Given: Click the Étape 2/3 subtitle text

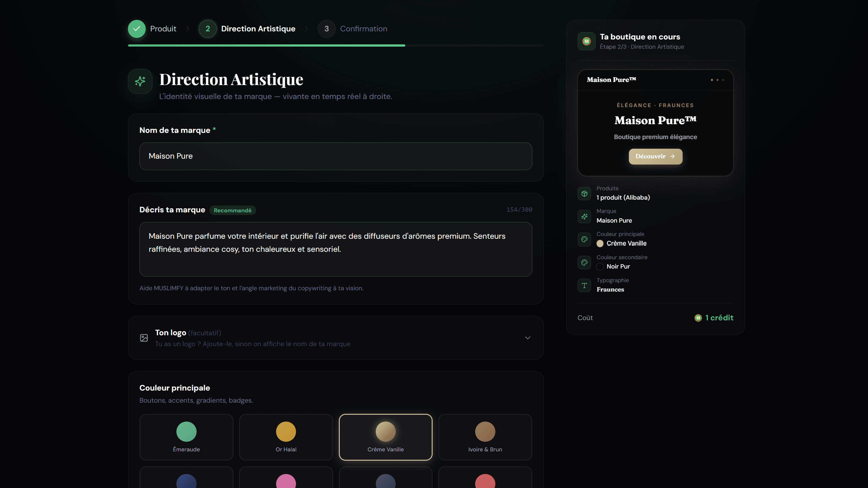Looking at the screenshot, I should click(642, 47).
